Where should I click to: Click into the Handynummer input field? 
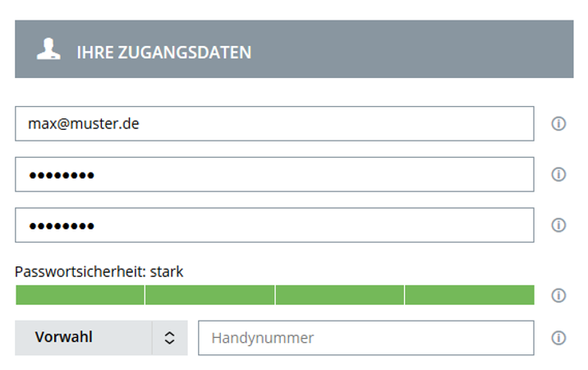(x=366, y=338)
